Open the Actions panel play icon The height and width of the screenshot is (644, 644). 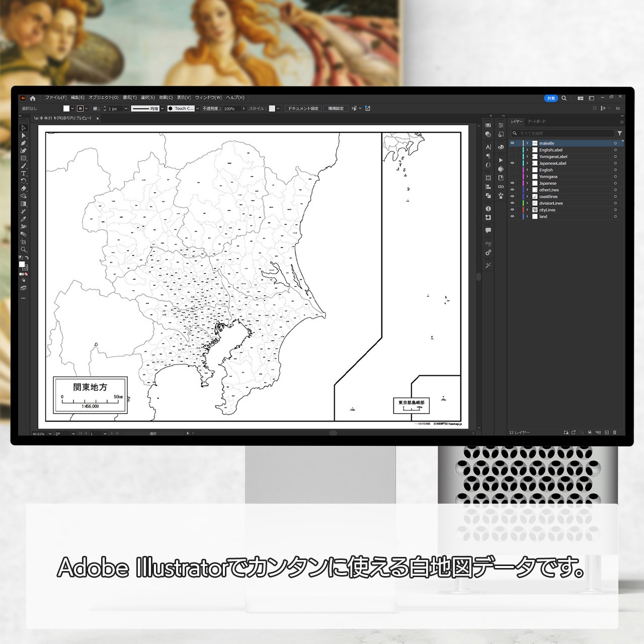[x=501, y=160]
